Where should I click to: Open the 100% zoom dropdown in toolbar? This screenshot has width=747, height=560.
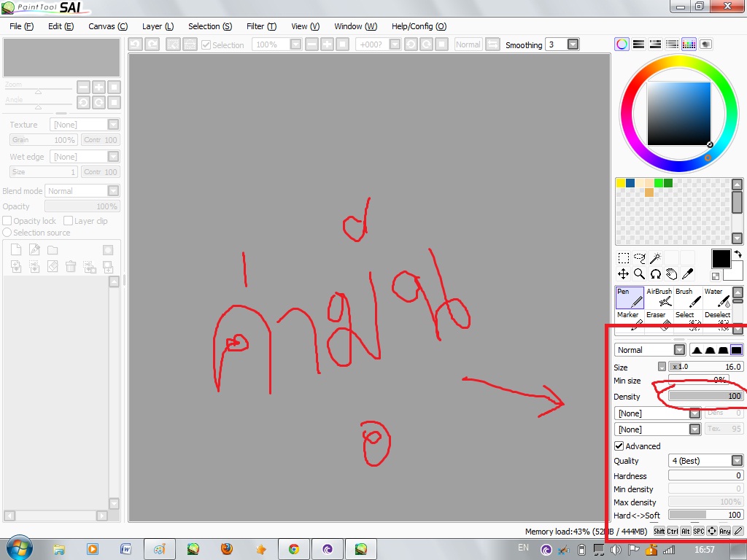click(296, 44)
